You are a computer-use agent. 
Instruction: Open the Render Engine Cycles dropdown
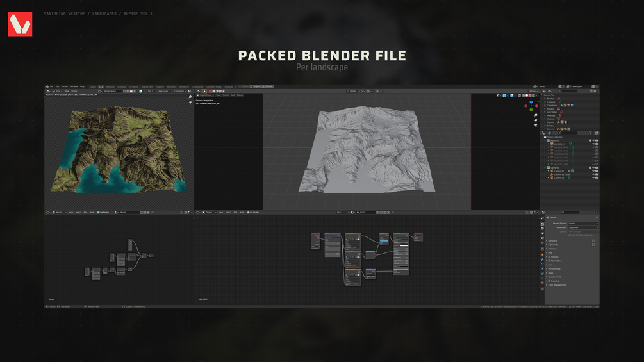pyautogui.click(x=582, y=223)
